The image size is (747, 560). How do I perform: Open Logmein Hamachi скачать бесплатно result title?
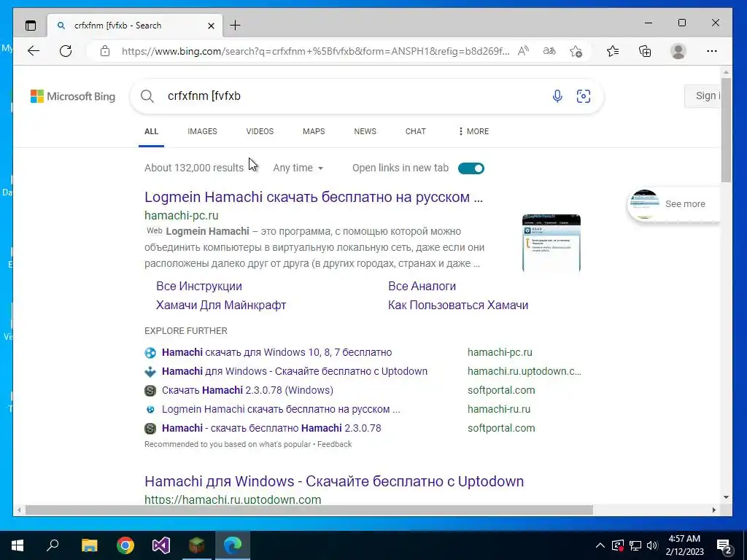pos(314,197)
